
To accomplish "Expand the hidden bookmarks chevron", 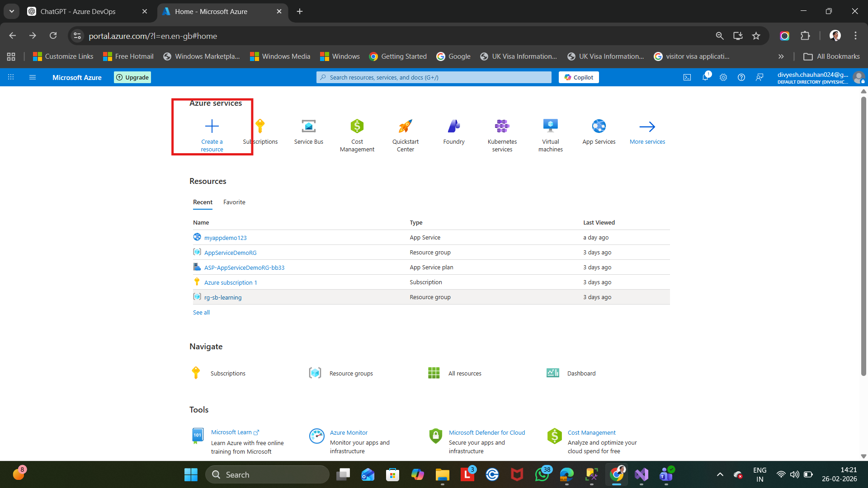I will pyautogui.click(x=781, y=56).
